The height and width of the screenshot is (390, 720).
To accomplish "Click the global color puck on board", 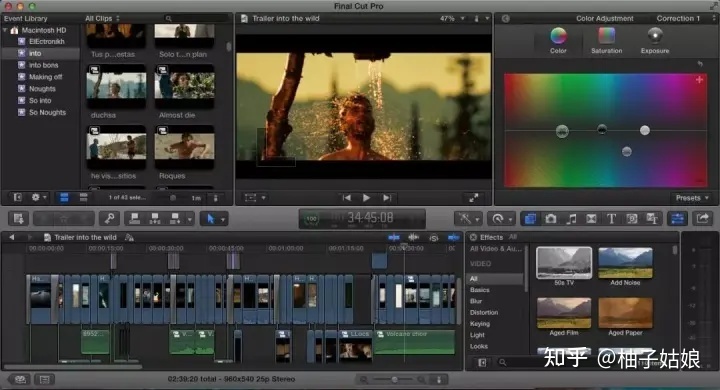I will point(562,131).
